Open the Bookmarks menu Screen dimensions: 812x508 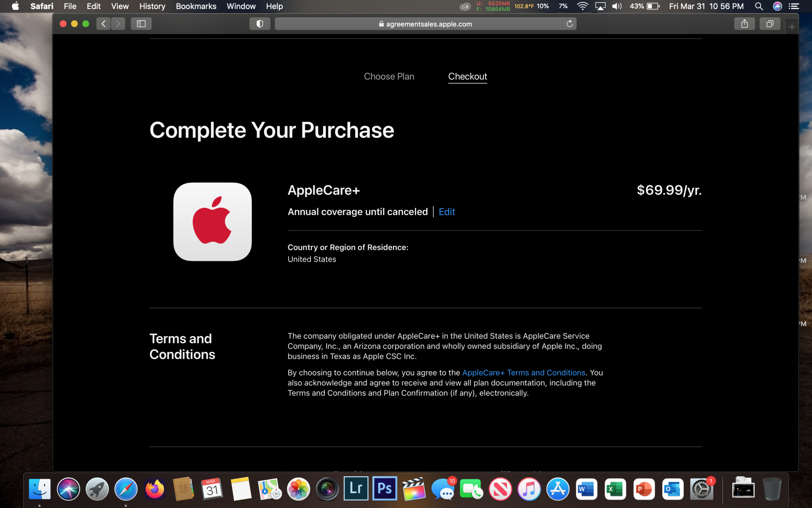click(196, 6)
